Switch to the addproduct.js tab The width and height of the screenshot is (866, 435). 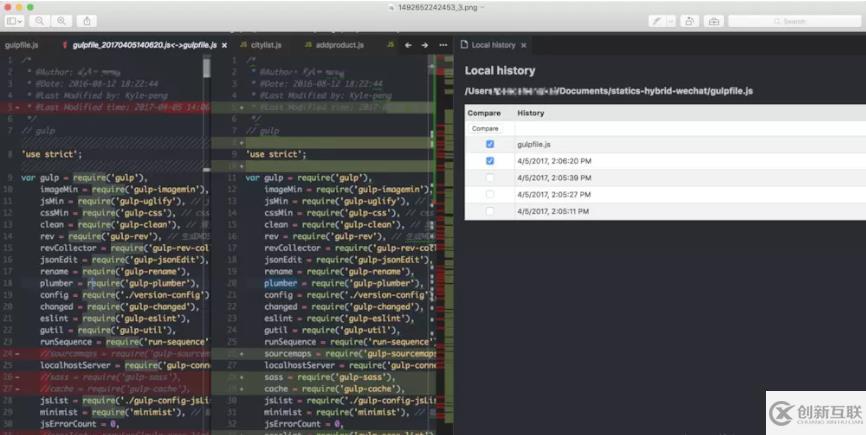click(339, 45)
